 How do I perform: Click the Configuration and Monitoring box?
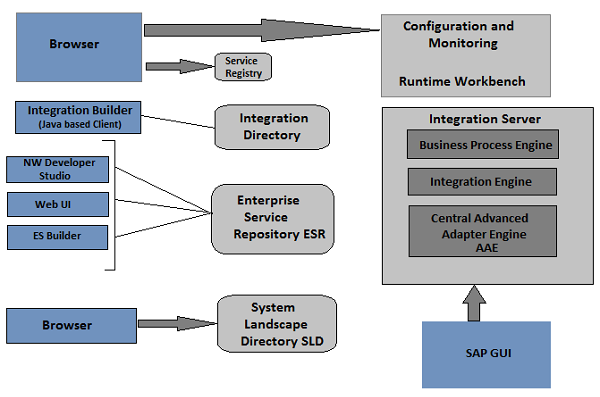466,56
